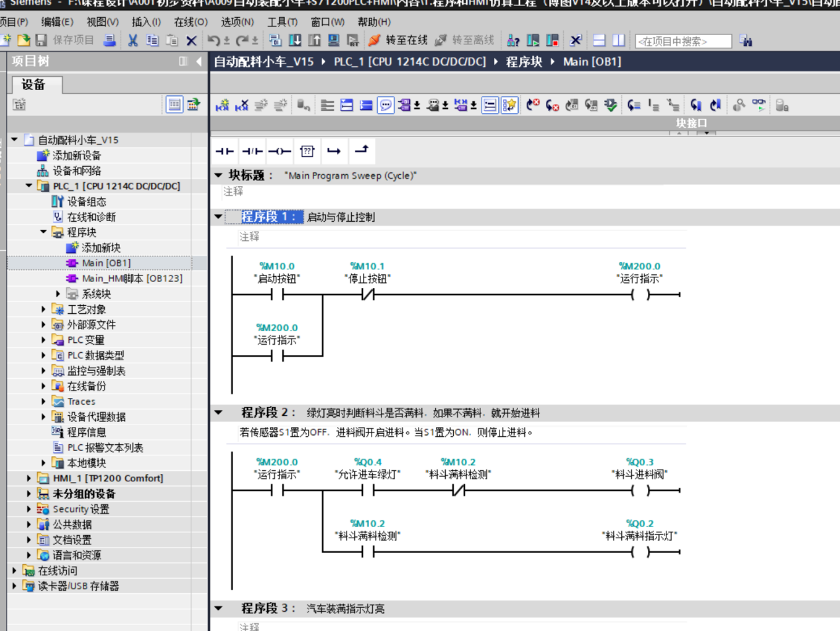The image size is (840, 631).
Task: Click the Go online icon
Action: point(374,40)
